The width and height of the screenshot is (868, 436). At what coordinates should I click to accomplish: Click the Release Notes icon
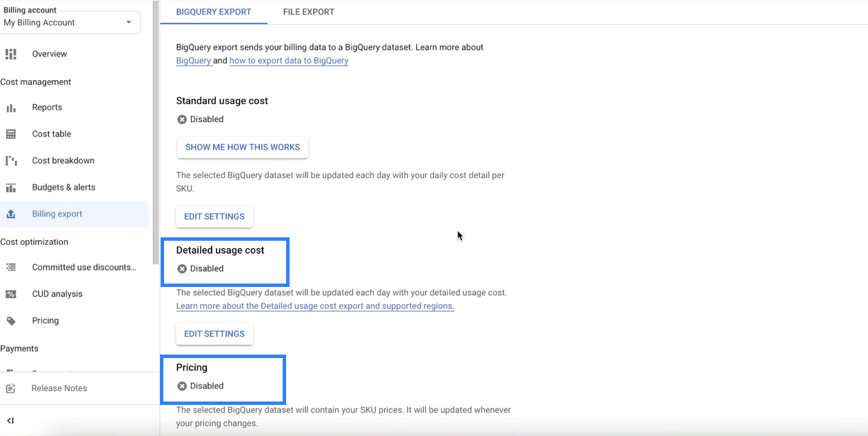tap(10, 388)
